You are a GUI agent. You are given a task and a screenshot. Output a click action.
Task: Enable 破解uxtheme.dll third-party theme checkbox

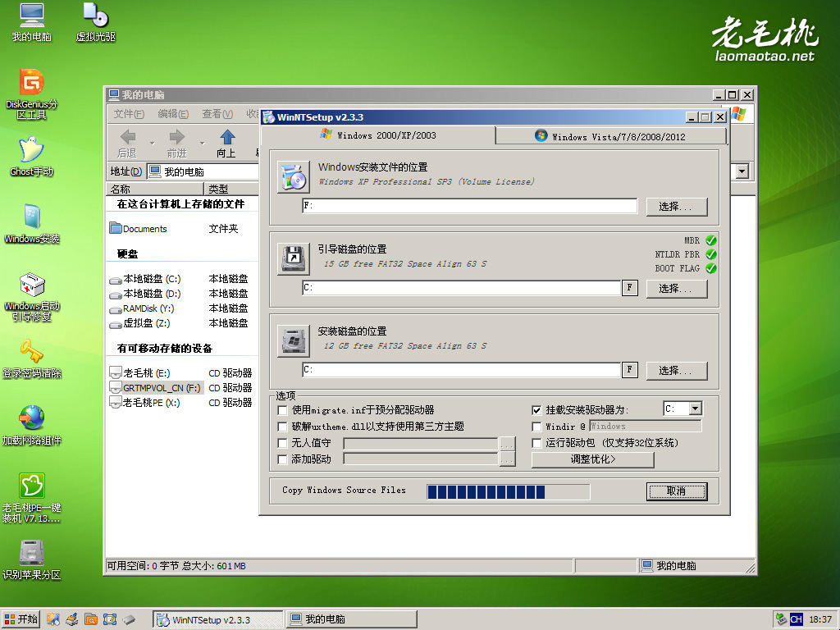point(282,427)
